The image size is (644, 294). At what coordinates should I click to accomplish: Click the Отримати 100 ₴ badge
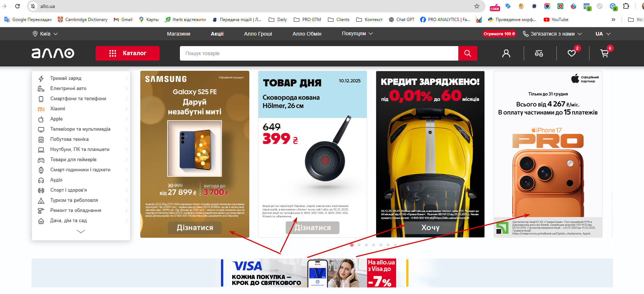tap(499, 34)
